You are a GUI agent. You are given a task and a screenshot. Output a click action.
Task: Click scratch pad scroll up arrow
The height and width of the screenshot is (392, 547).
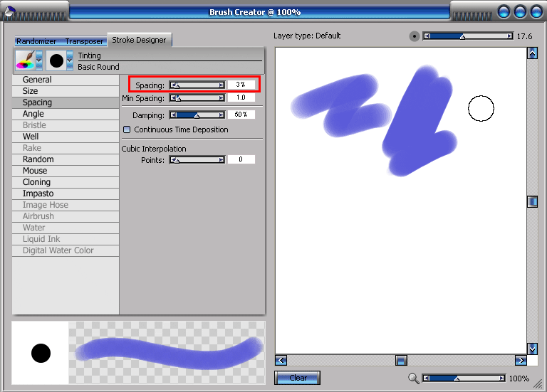click(x=532, y=53)
